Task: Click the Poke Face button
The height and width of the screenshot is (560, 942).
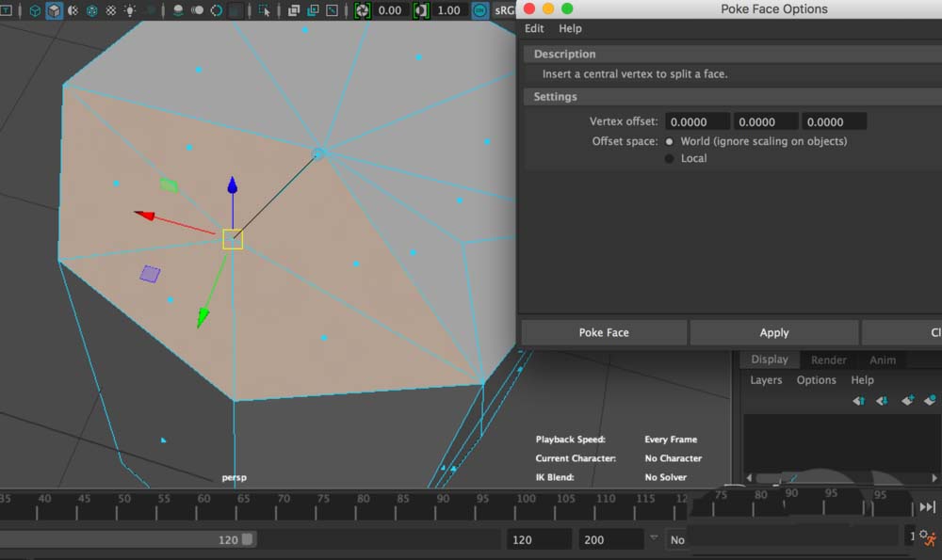Action: point(604,332)
